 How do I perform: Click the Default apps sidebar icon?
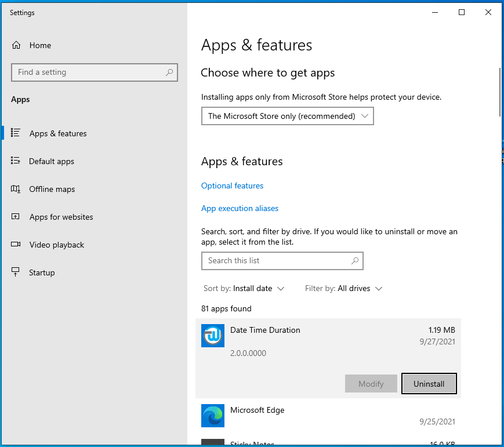[16, 161]
